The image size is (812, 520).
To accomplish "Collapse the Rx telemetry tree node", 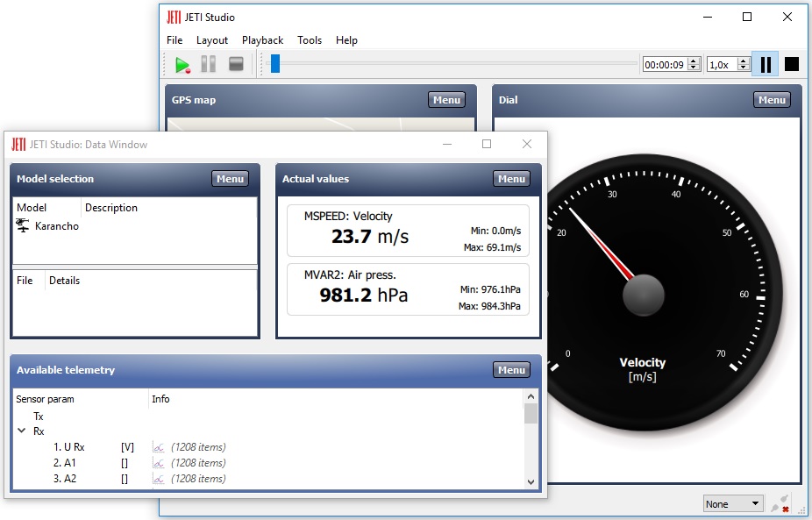I will [x=22, y=431].
